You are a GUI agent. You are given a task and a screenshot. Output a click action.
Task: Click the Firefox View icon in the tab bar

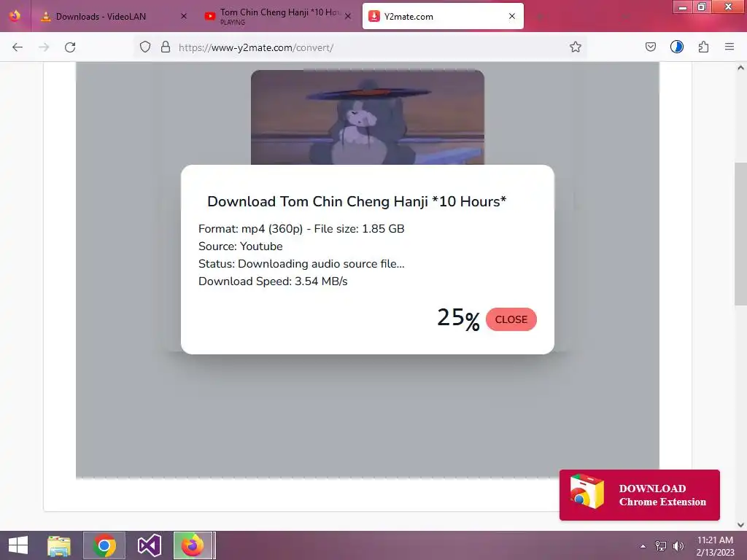click(15, 16)
